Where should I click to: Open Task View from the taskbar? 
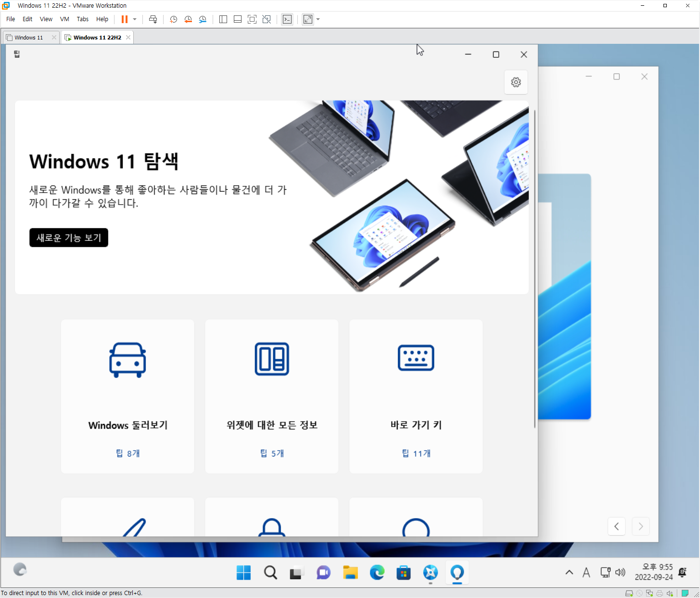297,572
